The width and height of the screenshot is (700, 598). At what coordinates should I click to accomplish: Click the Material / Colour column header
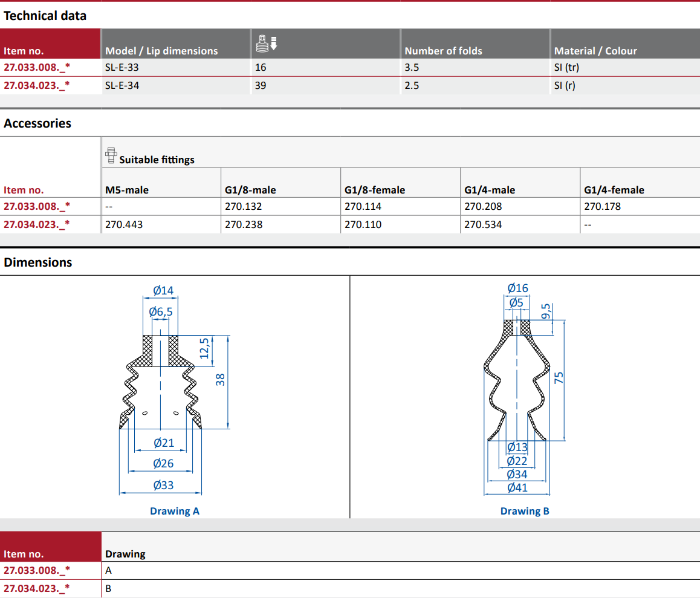595,51
